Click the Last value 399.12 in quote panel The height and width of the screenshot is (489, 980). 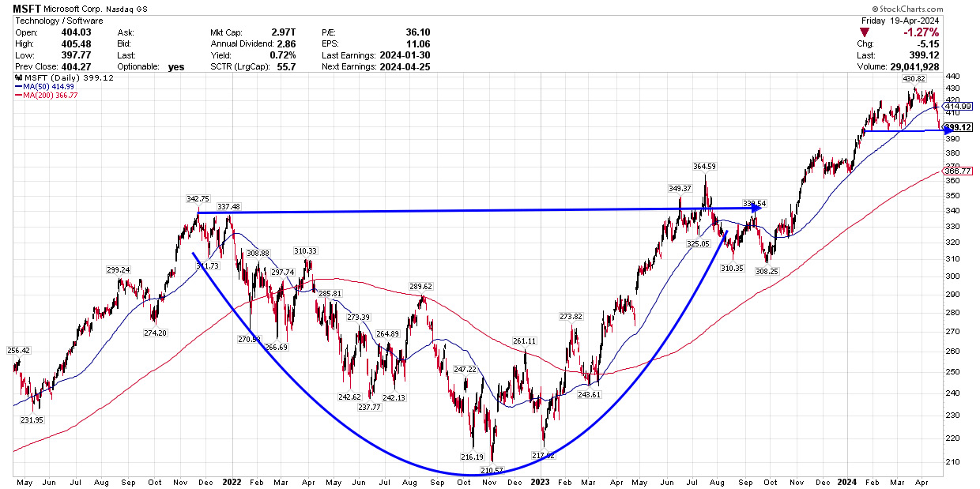[924, 55]
